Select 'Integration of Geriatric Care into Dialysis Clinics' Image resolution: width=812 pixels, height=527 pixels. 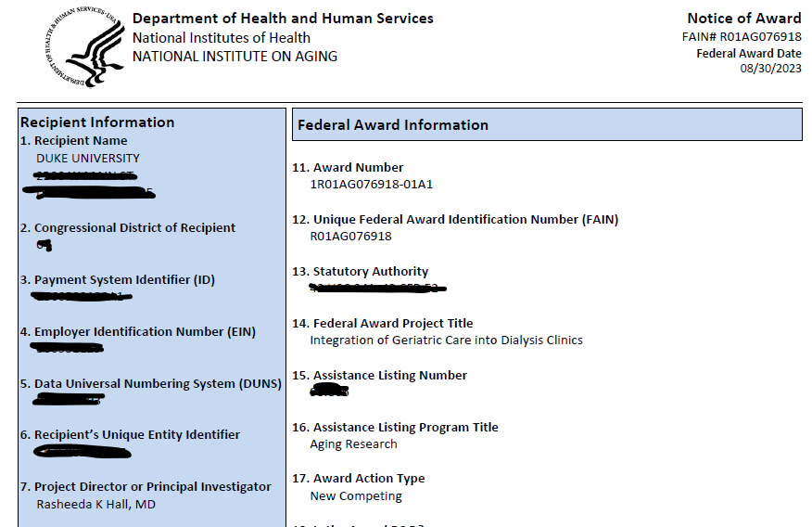pos(446,341)
